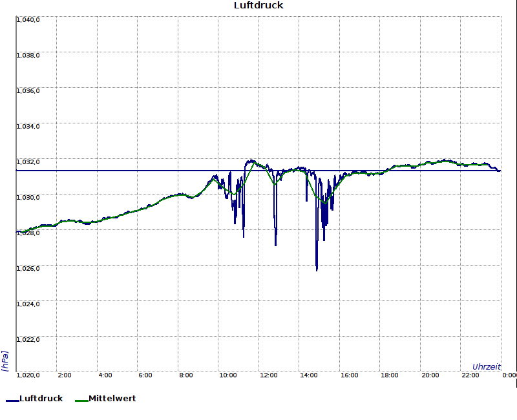Click the 10:00 time label
The width and height of the screenshot is (517, 420).
pos(228,375)
